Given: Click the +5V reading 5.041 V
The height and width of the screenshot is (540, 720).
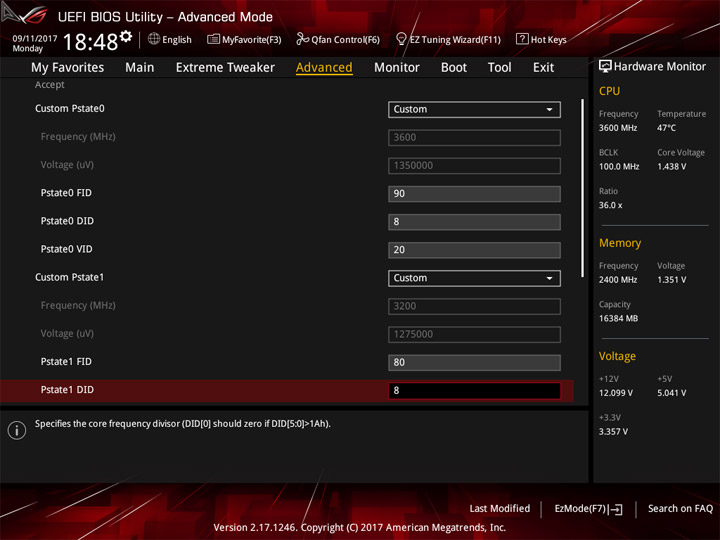Looking at the screenshot, I should [x=672, y=393].
